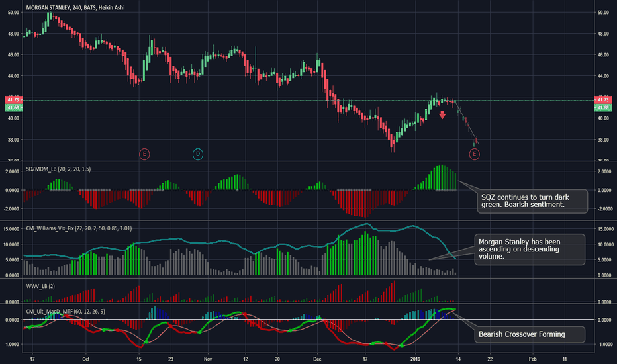The image size is (617, 364).
Task: Click the 50.00 price level on right axis
Action: (x=603, y=13)
